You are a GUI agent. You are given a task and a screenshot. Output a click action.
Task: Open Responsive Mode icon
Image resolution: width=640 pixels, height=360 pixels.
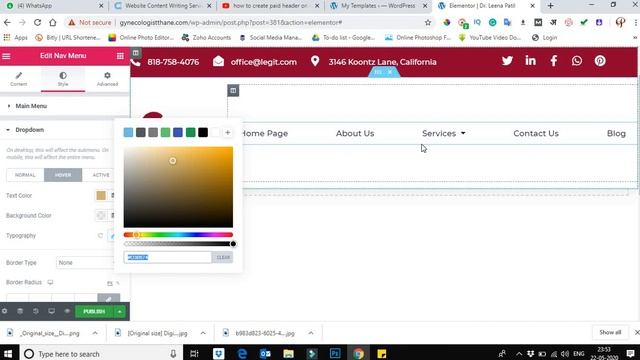coord(51,311)
